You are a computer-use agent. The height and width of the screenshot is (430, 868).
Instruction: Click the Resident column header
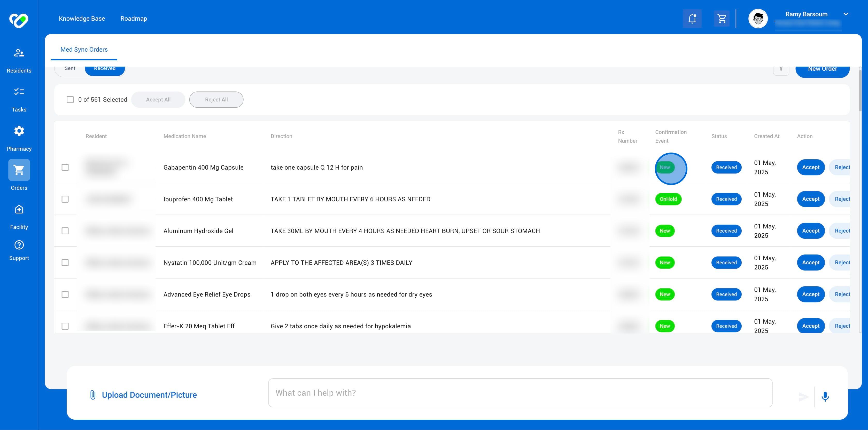point(96,136)
